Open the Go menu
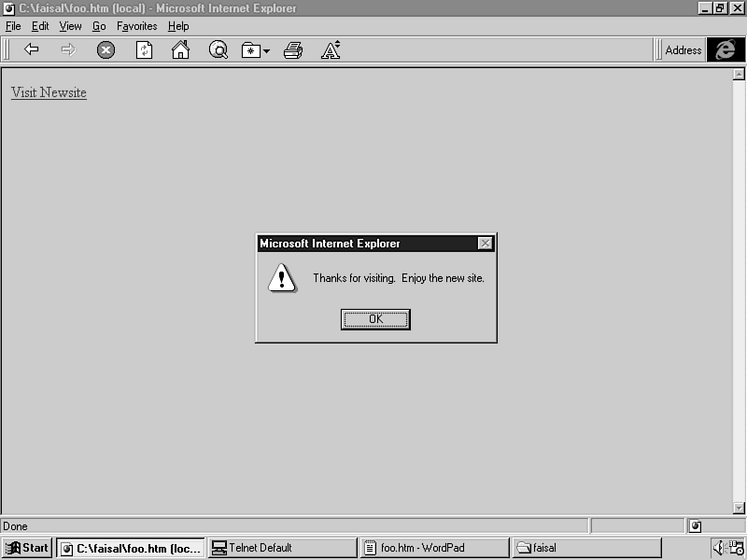747x560 pixels. 99,26
